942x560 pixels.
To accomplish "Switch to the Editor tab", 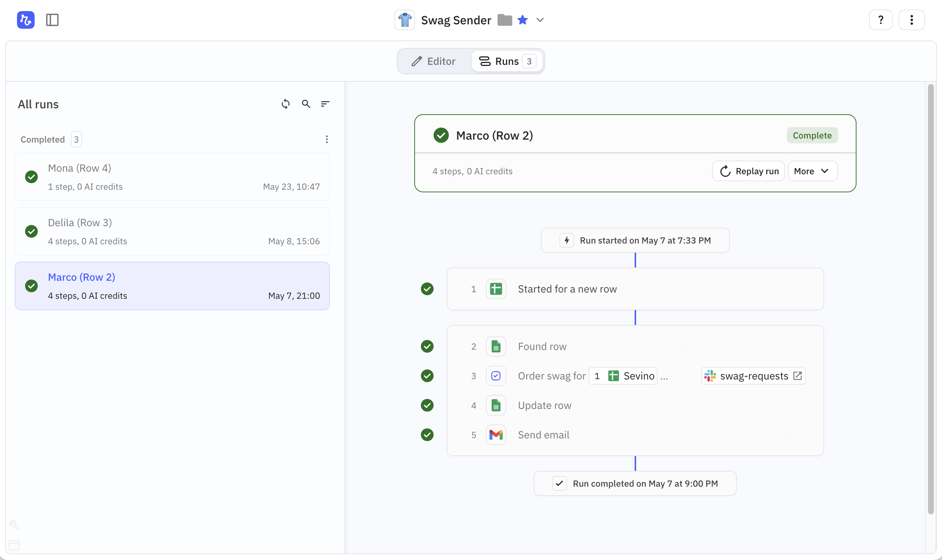I will [433, 61].
